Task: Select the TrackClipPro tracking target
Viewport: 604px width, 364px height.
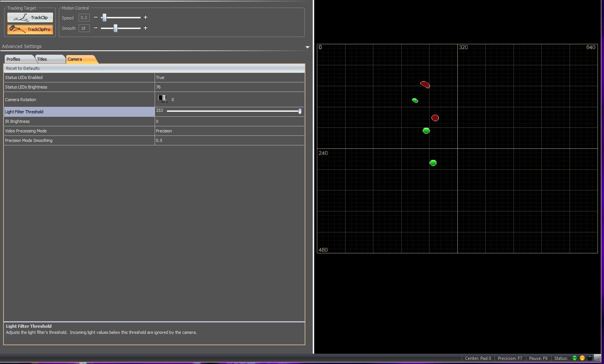Action: (x=30, y=29)
